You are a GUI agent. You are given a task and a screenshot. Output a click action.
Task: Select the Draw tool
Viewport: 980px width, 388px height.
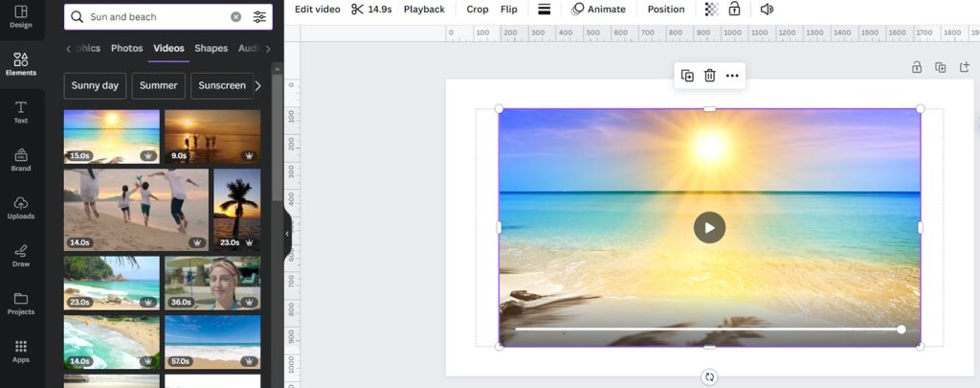(x=21, y=256)
